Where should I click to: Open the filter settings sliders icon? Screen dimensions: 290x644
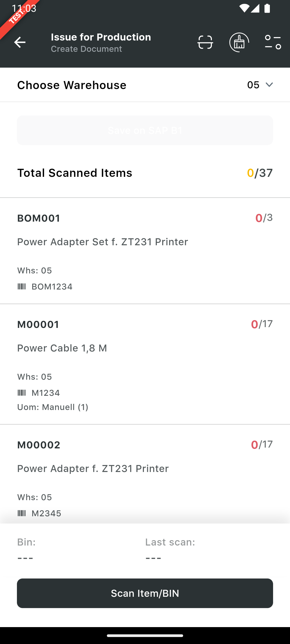273,42
